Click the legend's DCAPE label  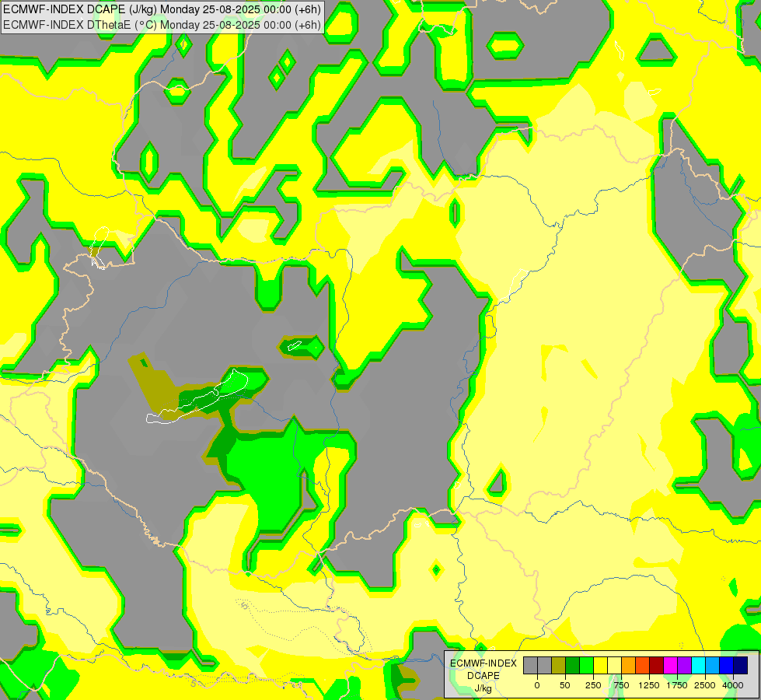(x=483, y=676)
